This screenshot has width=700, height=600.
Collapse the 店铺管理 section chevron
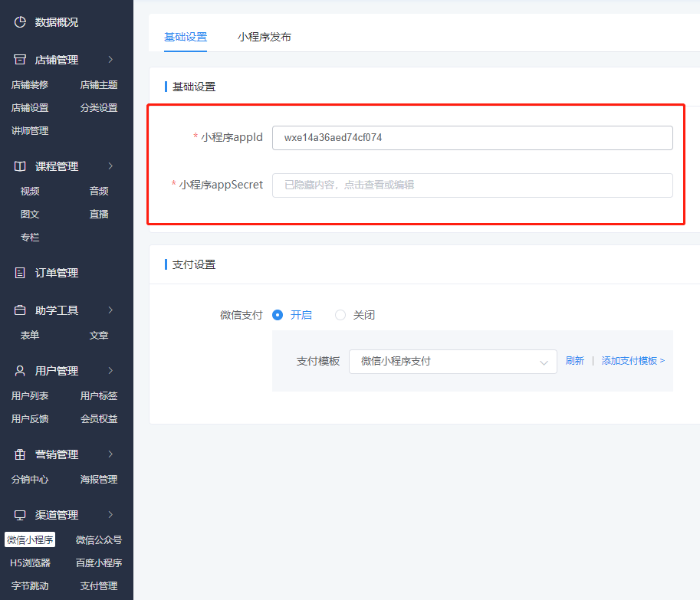click(110, 59)
